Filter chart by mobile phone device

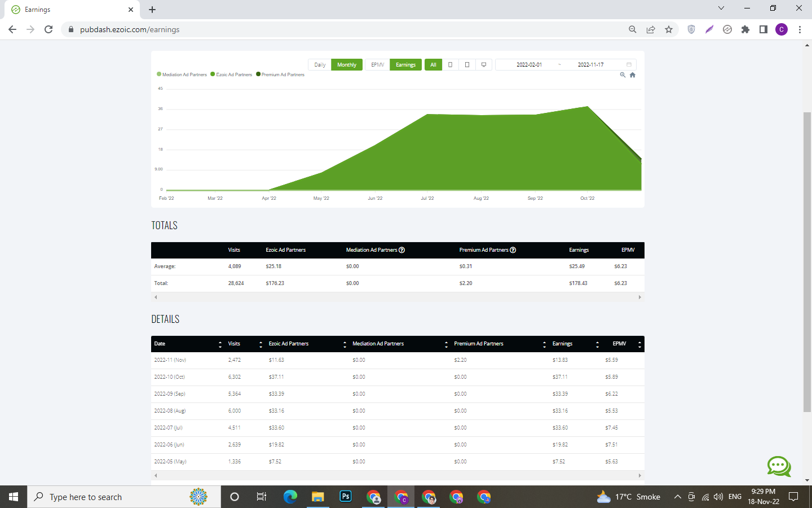[x=450, y=65]
